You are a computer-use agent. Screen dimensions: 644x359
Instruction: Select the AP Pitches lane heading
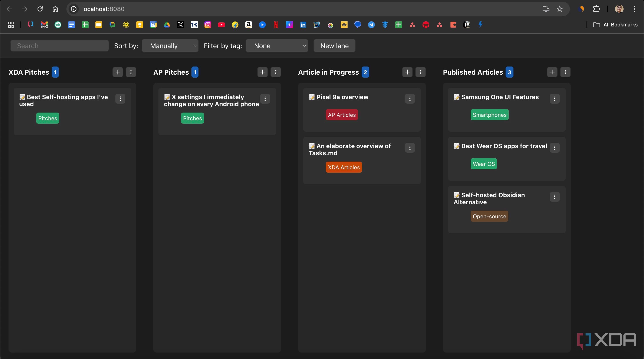[x=171, y=72]
